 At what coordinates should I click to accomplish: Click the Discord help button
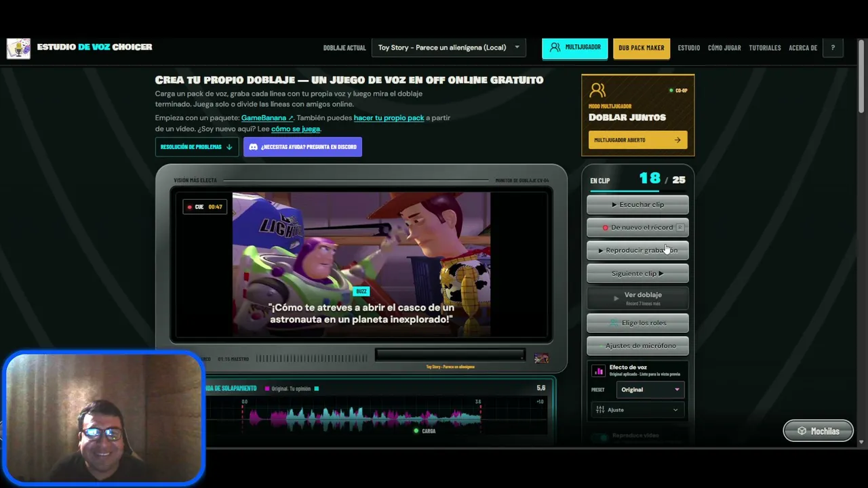coord(302,147)
